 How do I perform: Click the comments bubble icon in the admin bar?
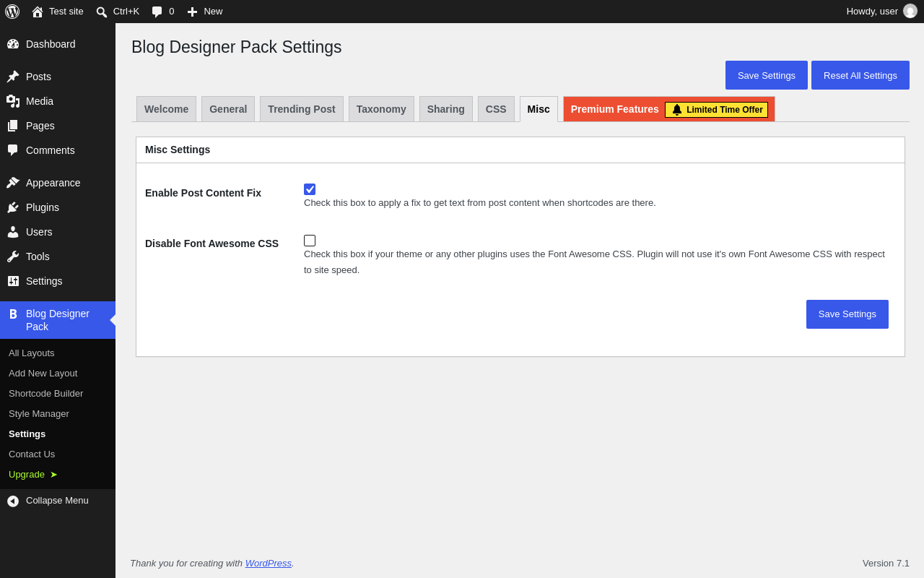click(157, 12)
